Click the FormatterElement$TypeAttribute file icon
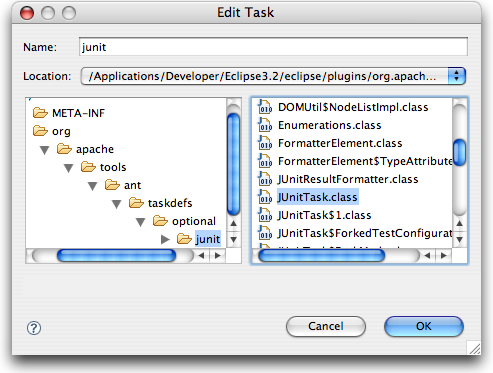 click(x=265, y=161)
